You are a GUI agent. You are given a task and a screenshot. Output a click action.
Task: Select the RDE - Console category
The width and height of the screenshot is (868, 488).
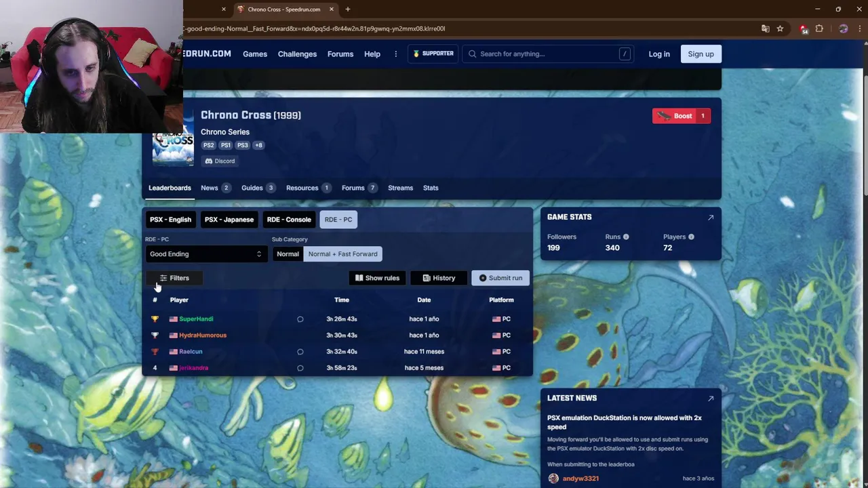point(289,220)
